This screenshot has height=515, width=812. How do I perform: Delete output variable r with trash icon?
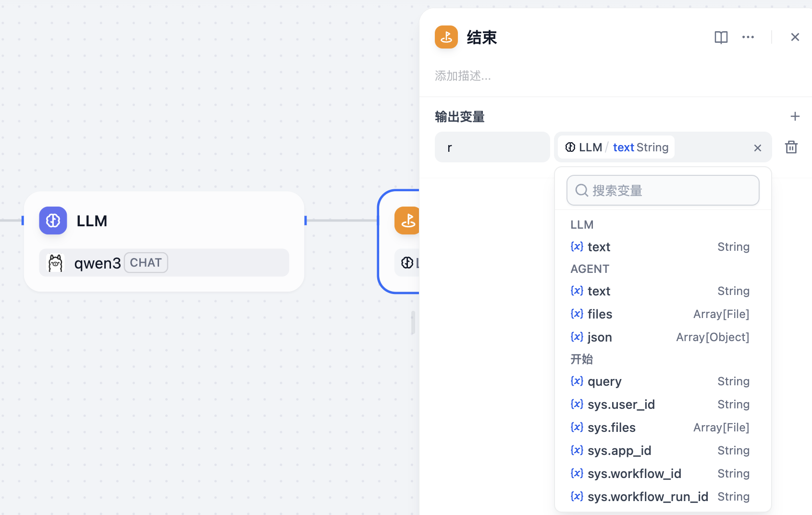click(791, 147)
